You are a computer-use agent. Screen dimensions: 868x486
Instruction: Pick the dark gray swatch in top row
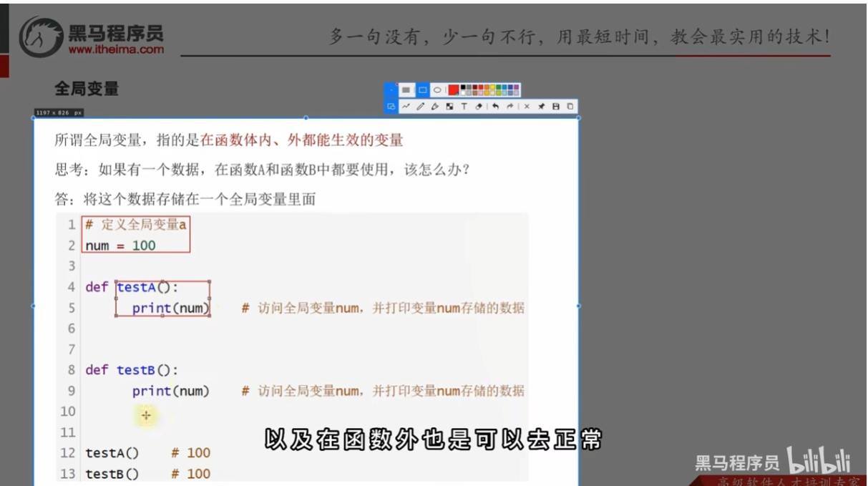469,87
